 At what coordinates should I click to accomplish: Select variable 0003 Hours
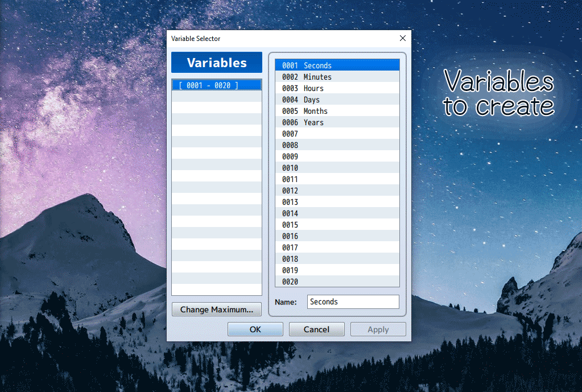(x=337, y=88)
